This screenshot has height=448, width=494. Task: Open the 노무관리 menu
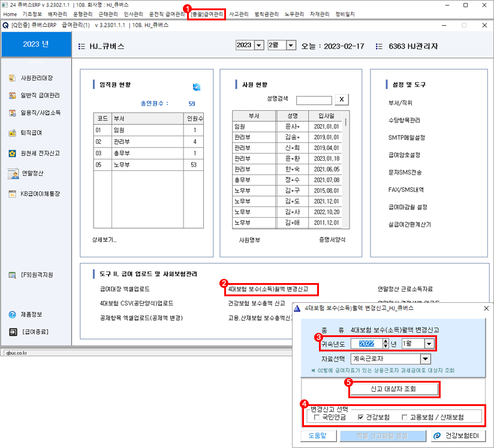(294, 14)
